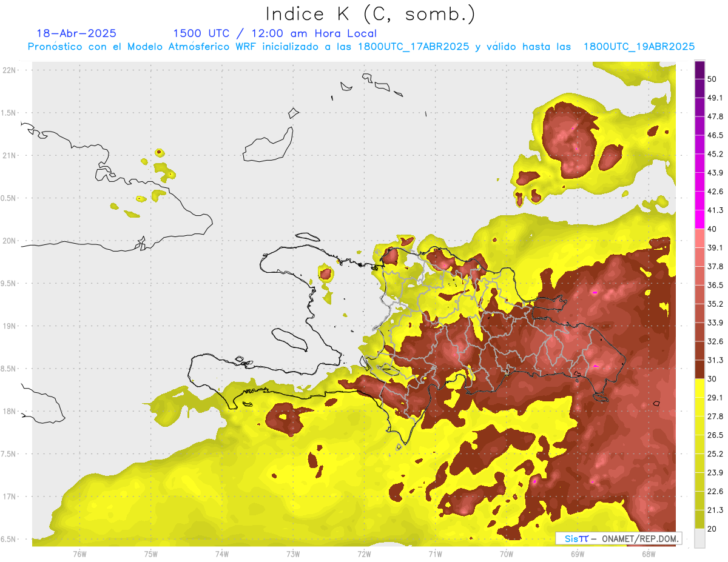The height and width of the screenshot is (562, 728).
Task: Click the "22N" latitude label
Action: [10, 70]
